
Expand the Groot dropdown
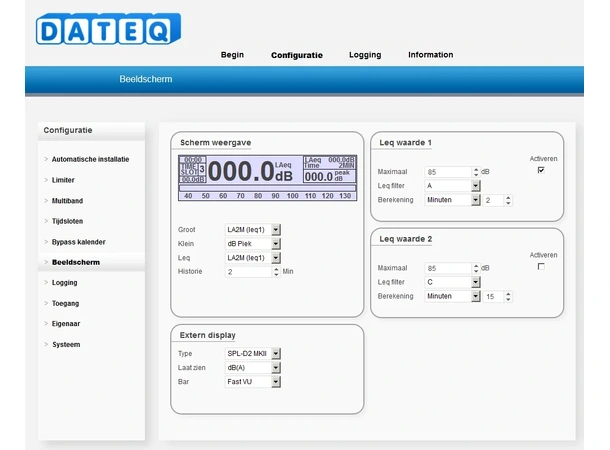tap(252, 229)
